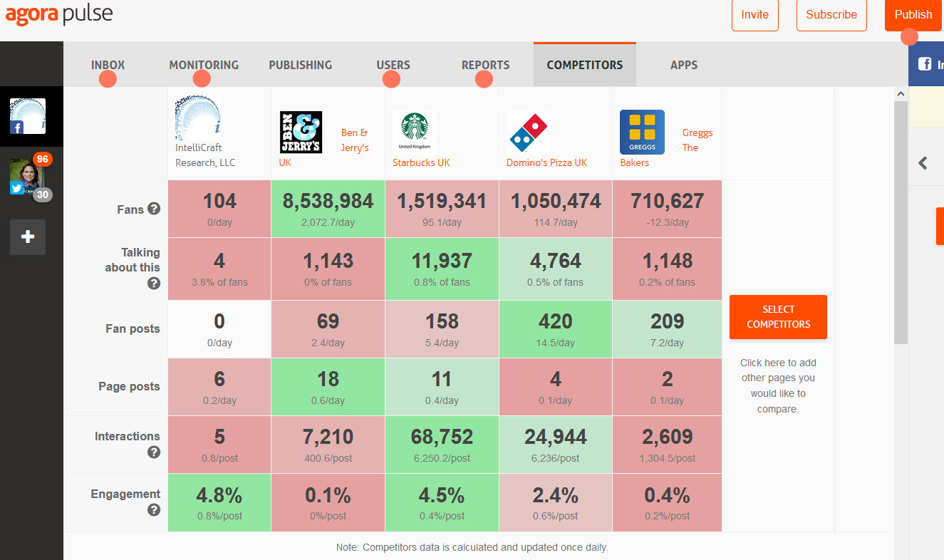Click the Facebook icon on right panel
This screenshot has height=560, width=944.
pyautogui.click(x=925, y=64)
